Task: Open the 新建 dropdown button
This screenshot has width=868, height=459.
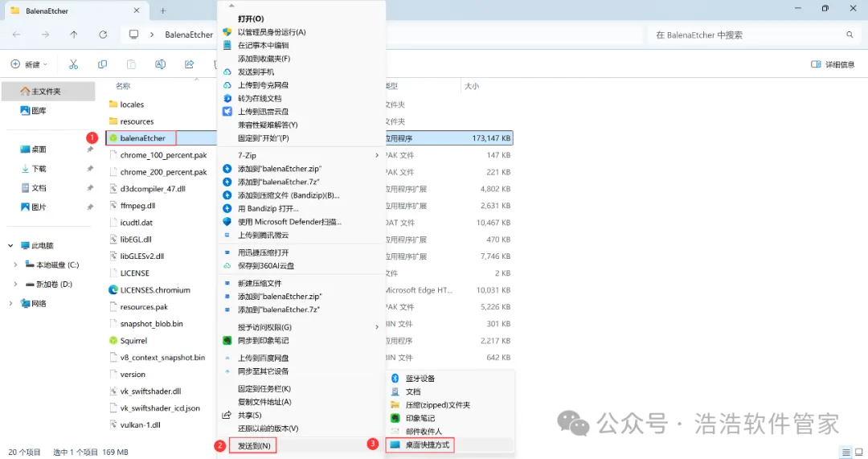Action: 29,64
